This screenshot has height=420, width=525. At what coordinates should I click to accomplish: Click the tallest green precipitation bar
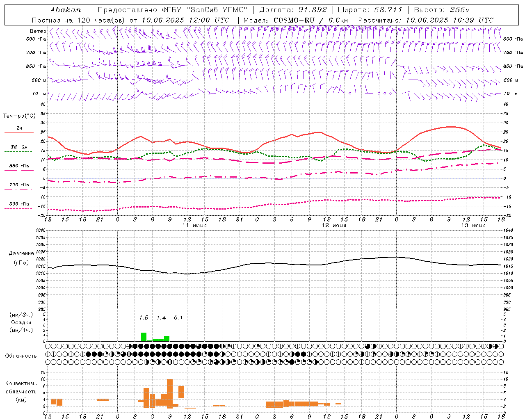[x=144, y=337]
